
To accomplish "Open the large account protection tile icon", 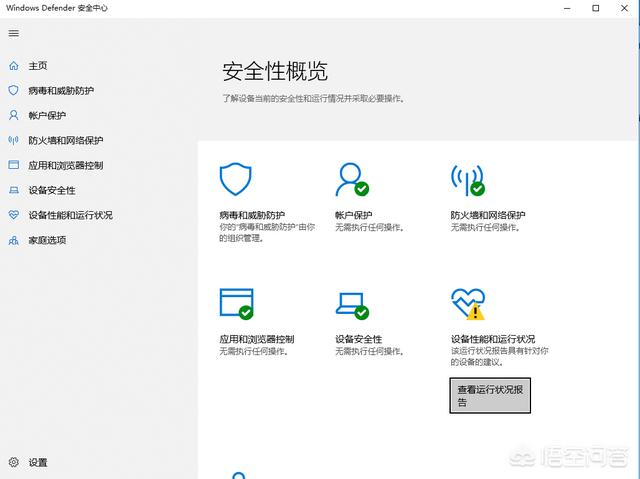I will click(x=352, y=180).
